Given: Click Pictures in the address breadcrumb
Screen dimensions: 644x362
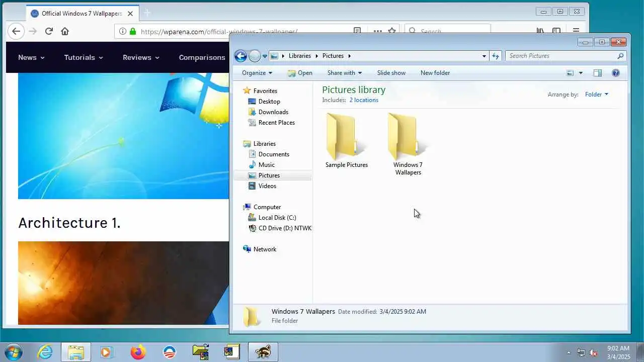Looking at the screenshot, I should pyautogui.click(x=333, y=56).
